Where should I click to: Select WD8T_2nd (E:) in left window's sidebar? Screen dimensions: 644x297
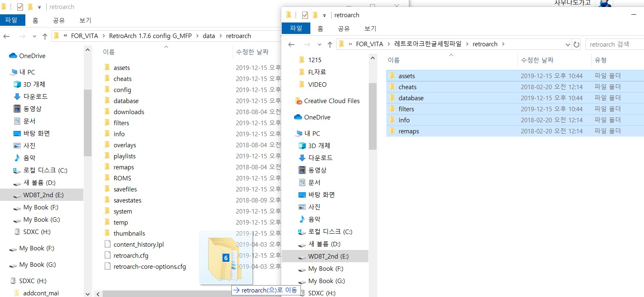(x=42, y=195)
